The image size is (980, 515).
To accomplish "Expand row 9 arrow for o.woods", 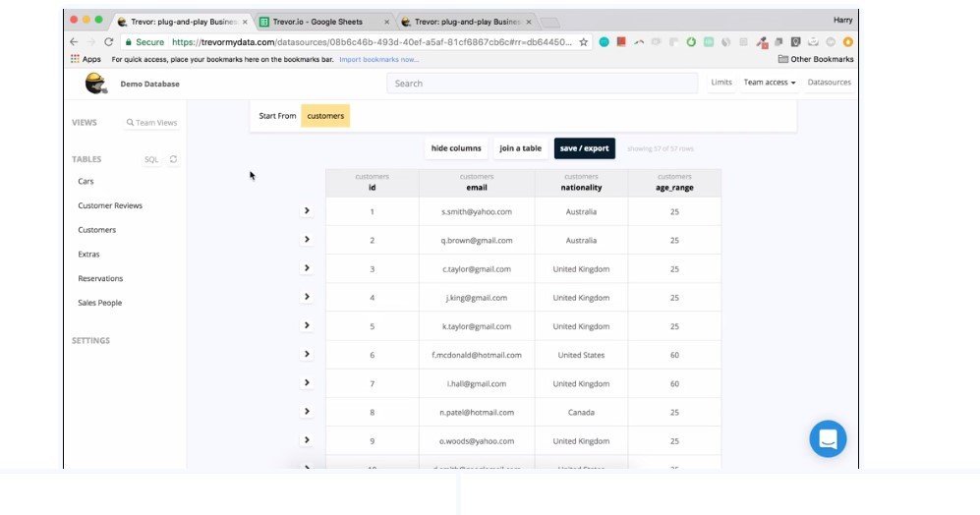I will pos(307,440).
